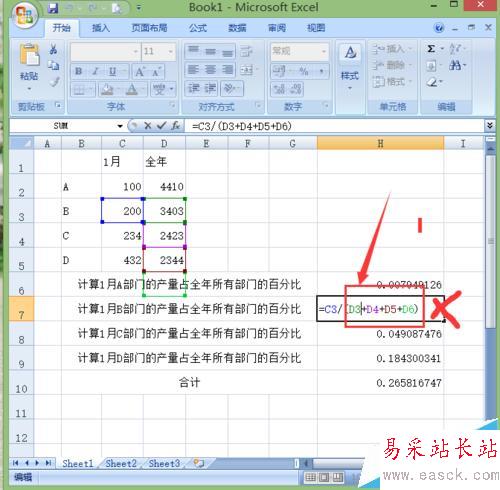Decrease font size with small A
This screenshot has width=500, height=490.
click(156, 71)
